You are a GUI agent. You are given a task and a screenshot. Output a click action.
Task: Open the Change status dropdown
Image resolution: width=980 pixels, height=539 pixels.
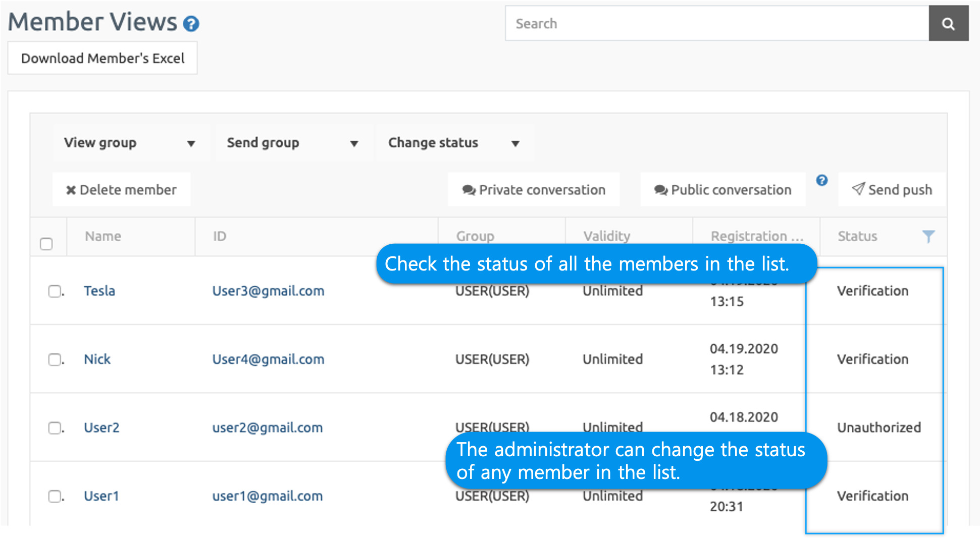(453, 143)
